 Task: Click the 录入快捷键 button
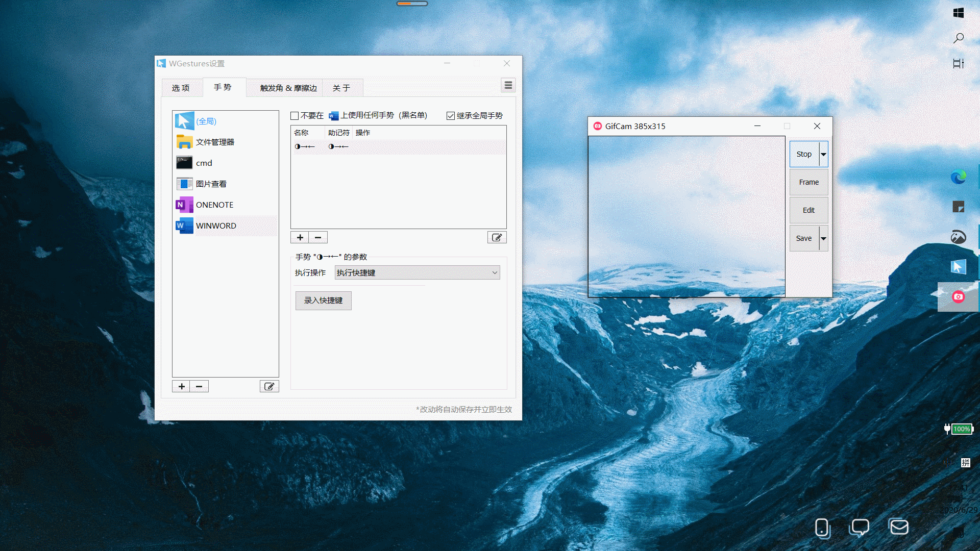point(323,300)
